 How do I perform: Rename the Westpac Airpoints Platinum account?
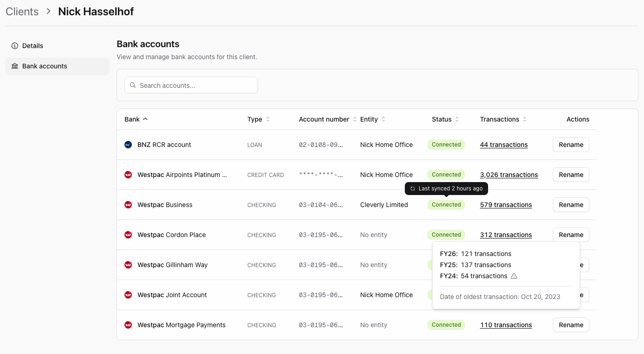[x=571, y=175]
